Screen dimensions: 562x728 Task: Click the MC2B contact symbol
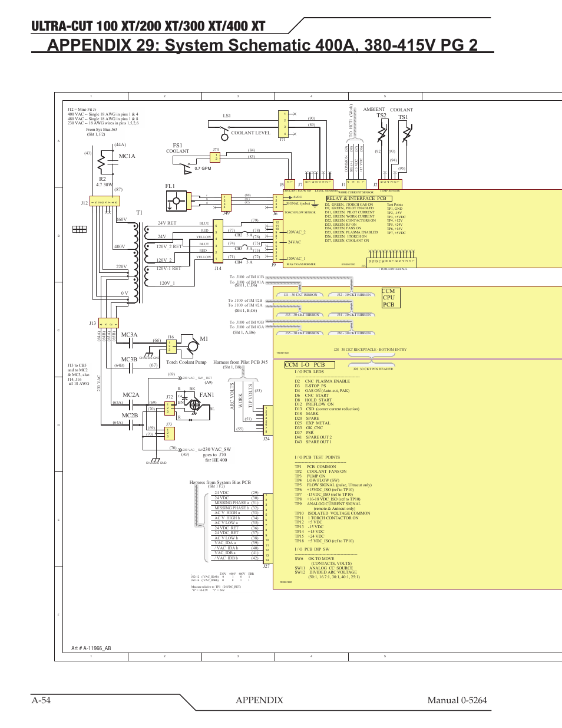pyautogui.click(x=131, y=424)
